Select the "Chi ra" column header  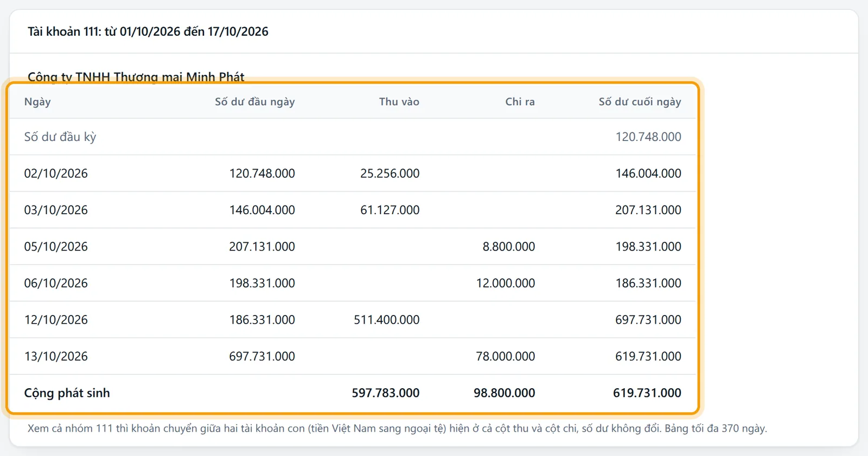520,101
